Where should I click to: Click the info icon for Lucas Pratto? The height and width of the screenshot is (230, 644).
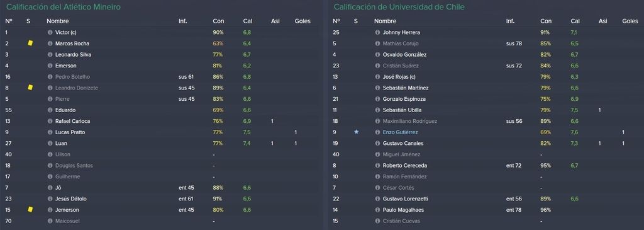(50, 132)
